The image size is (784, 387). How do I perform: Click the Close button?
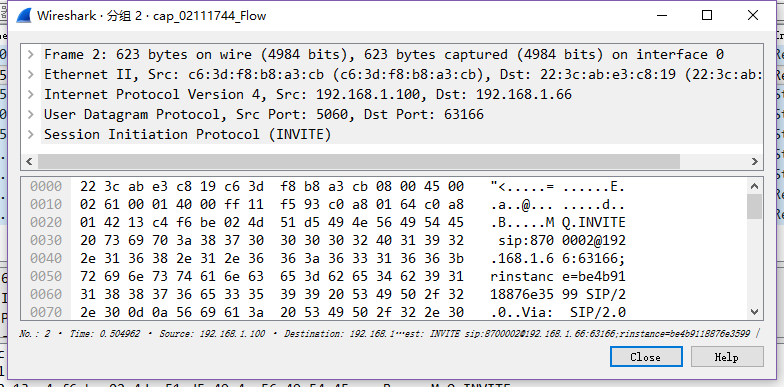tap(646, 357)
